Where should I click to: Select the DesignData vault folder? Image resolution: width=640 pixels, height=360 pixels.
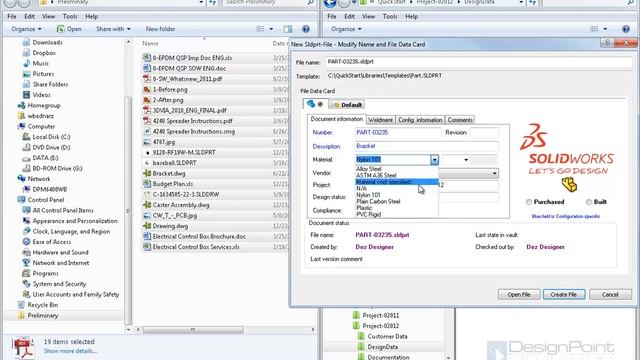click(382, 347)
